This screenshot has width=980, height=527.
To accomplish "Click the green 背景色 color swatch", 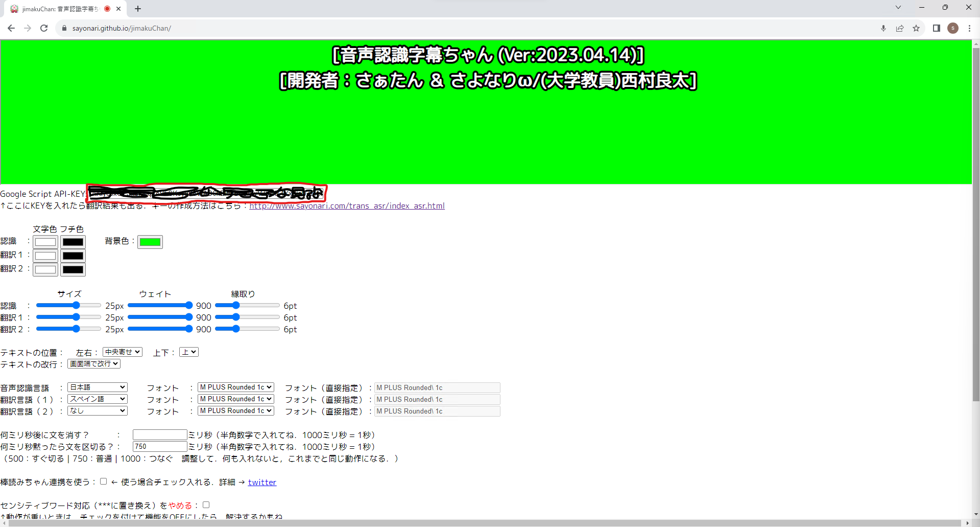I will 150,242.
